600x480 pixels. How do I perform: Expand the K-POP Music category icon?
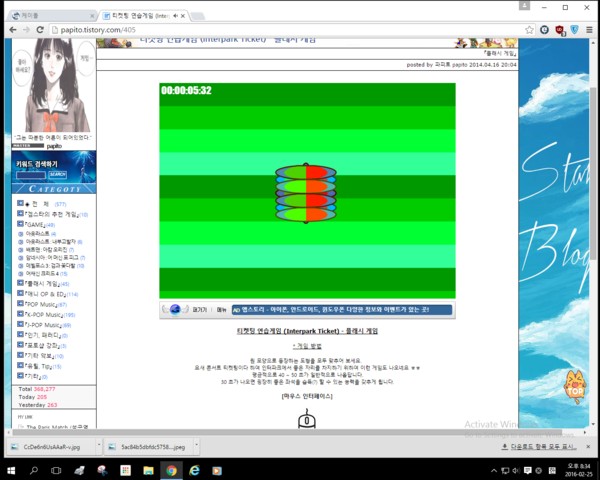[x=20, y=314]
